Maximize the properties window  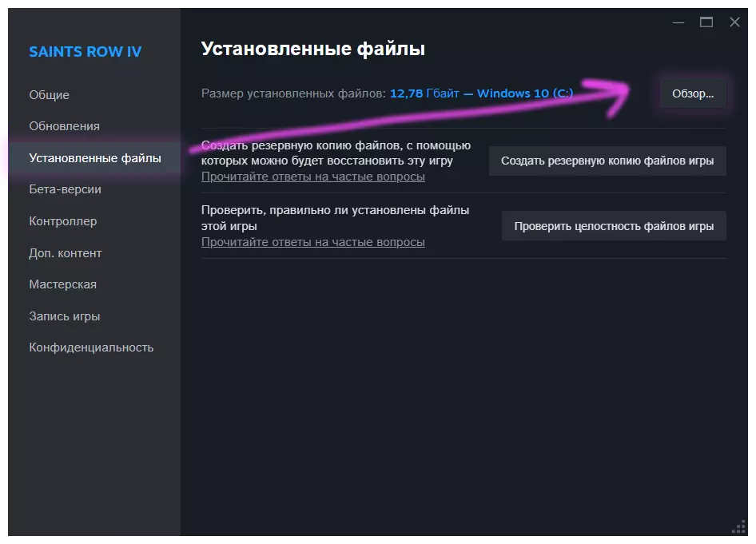706,22
